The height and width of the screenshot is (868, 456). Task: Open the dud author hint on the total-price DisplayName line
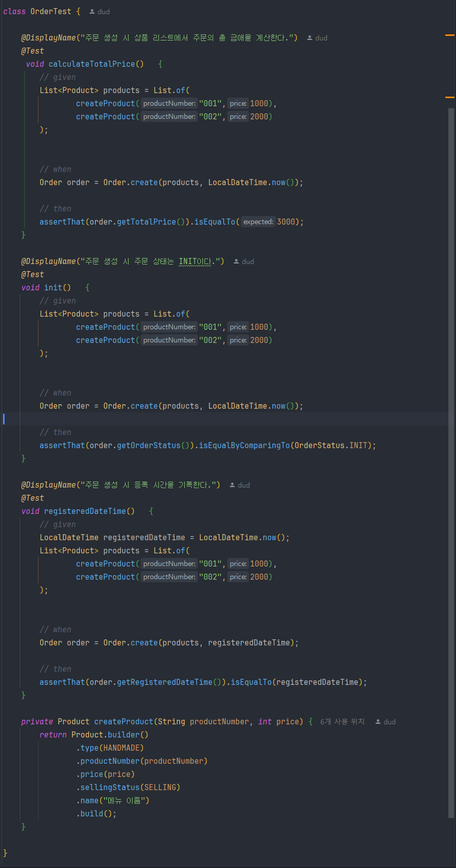[317, 38]
